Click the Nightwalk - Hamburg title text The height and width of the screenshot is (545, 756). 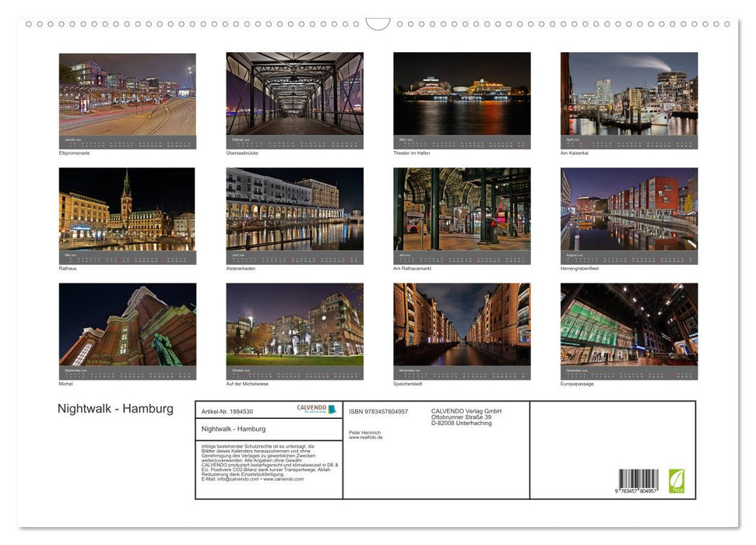pos(114,408)
